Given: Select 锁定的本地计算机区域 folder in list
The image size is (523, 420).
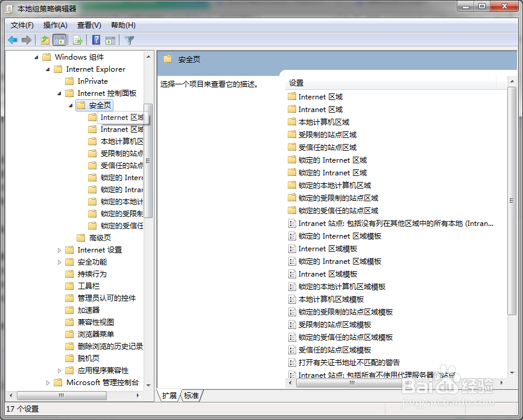Looking at the screenshot, I should 335,185.
